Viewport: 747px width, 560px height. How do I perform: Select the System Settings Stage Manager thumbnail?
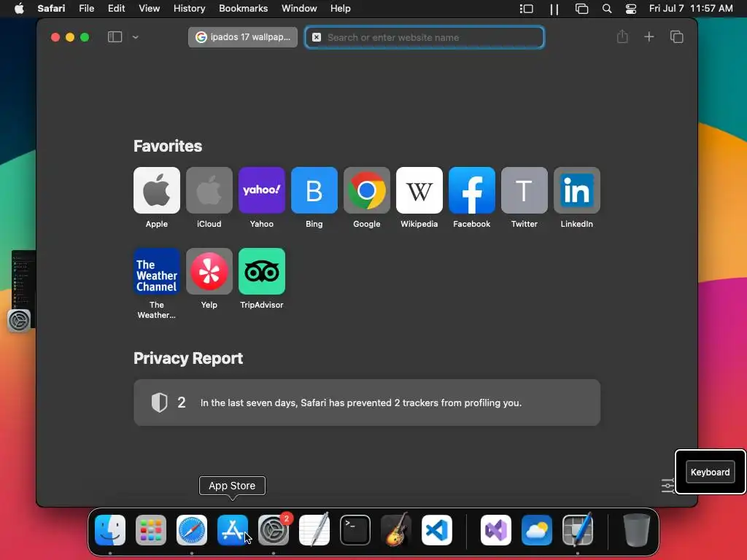click(x=22, y=290)
